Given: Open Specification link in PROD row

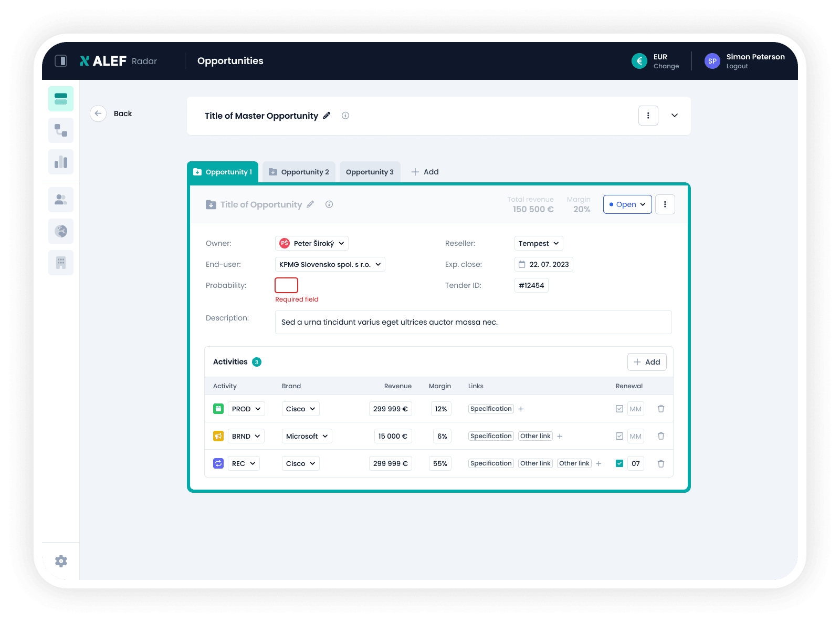Looking at the screenshot, I should tap(491, 409).
